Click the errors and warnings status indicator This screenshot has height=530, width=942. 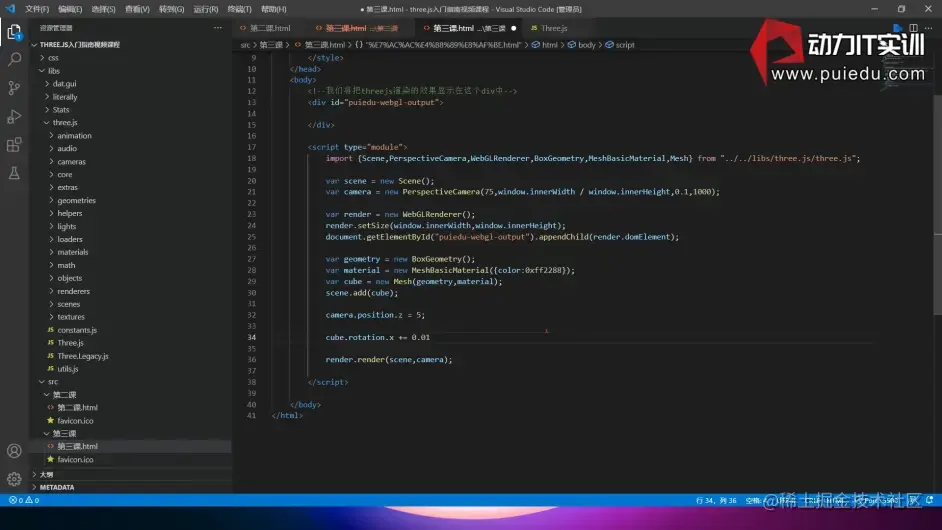(24, 500)
